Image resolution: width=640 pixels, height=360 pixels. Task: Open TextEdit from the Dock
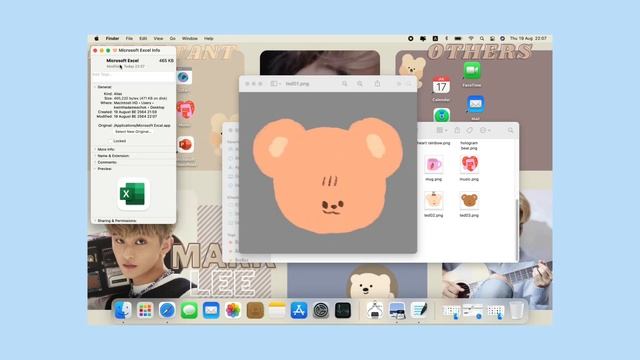coord(418,311)
